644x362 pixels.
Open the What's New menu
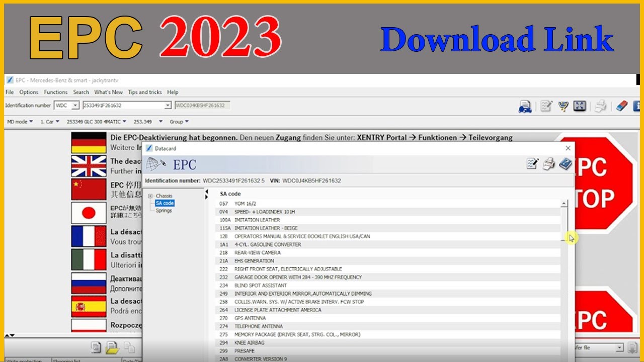[x=108, y=92]
